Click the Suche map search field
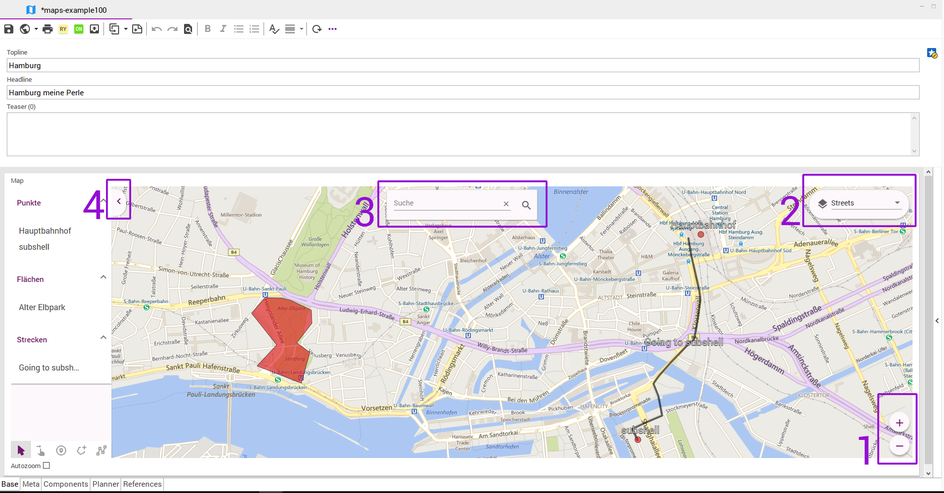This screenshot has width=944, height=493. (446, 203)
